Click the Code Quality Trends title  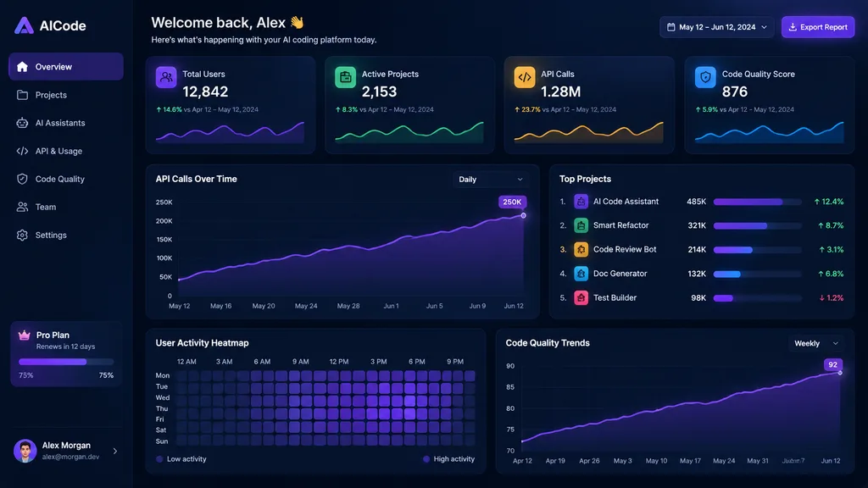(x=548, y=343)
